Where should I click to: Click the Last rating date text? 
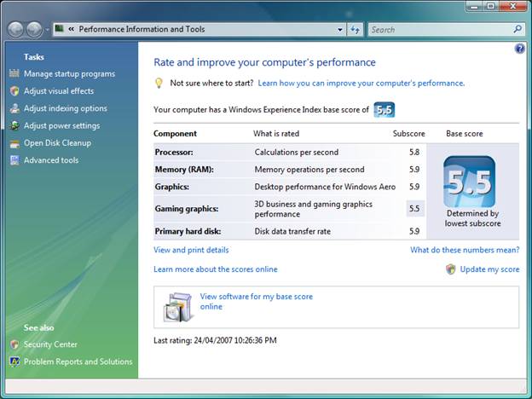(215, 340)
